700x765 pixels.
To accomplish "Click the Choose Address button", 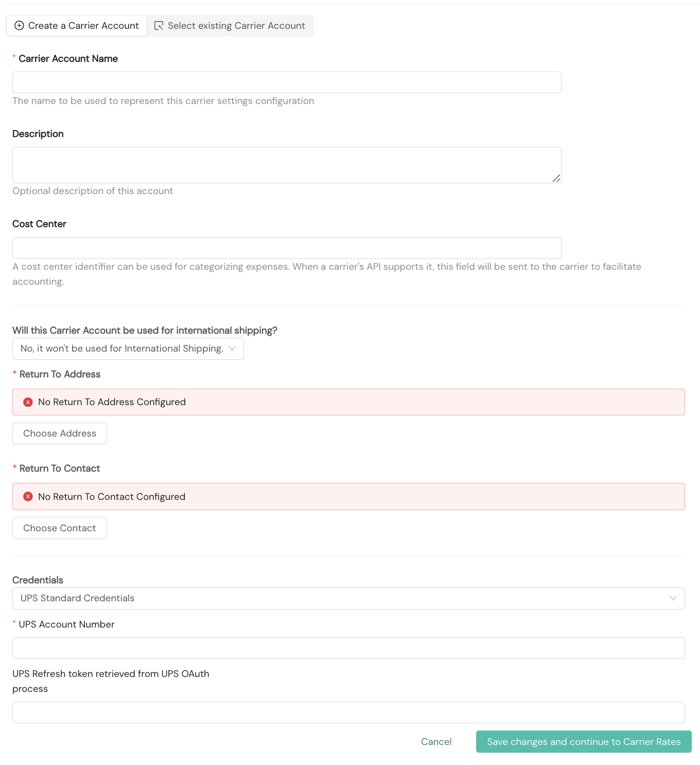I will (x=60, y=433).
